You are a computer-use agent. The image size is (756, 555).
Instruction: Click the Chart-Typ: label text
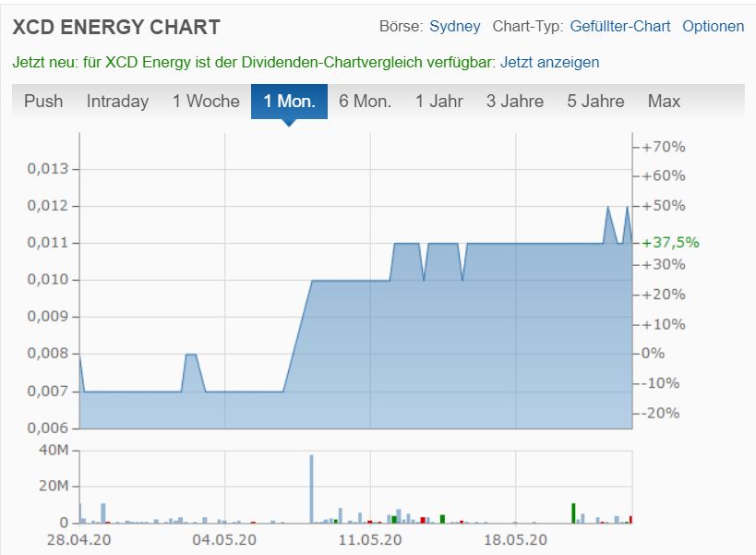528,26
